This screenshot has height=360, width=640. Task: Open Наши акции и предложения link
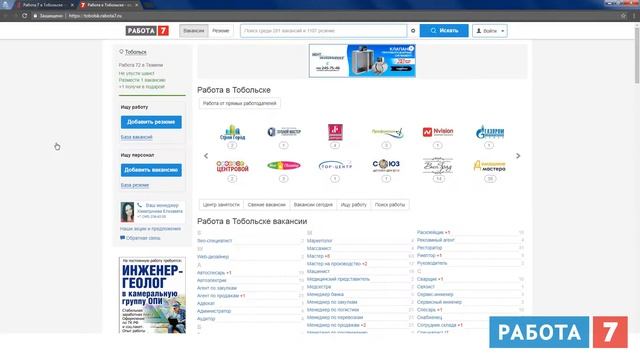[150, 229]
